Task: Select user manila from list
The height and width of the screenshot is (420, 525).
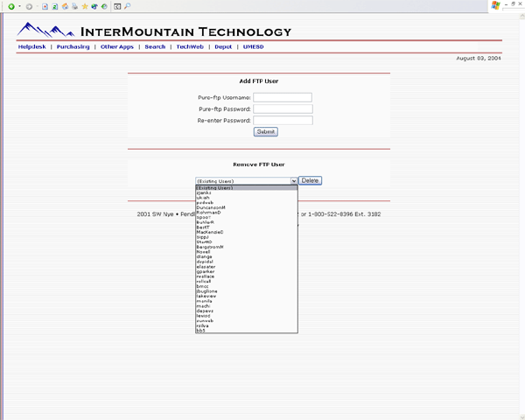Action: click(247, 301)
